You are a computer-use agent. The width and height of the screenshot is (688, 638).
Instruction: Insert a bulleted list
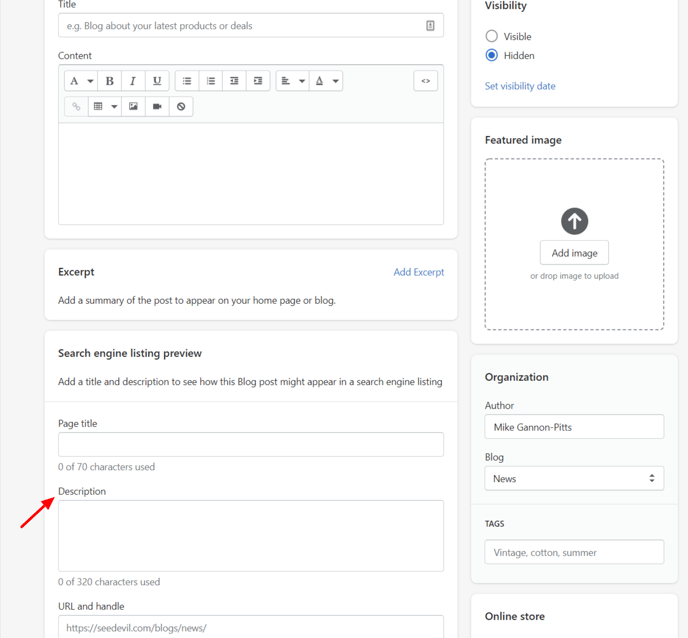tap(187, 81)
